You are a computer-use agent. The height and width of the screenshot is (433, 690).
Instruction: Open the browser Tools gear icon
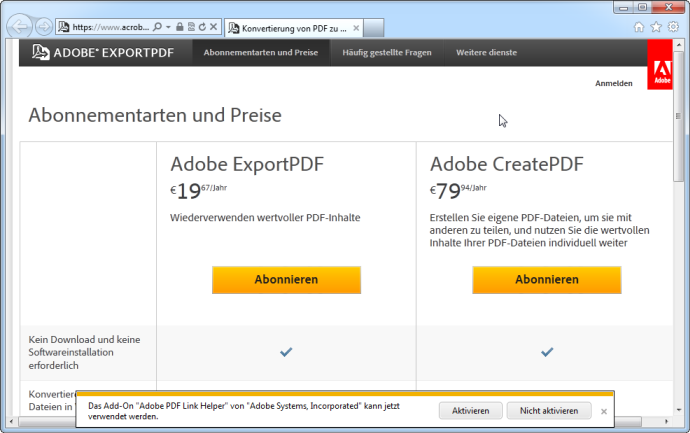[673, 27]
